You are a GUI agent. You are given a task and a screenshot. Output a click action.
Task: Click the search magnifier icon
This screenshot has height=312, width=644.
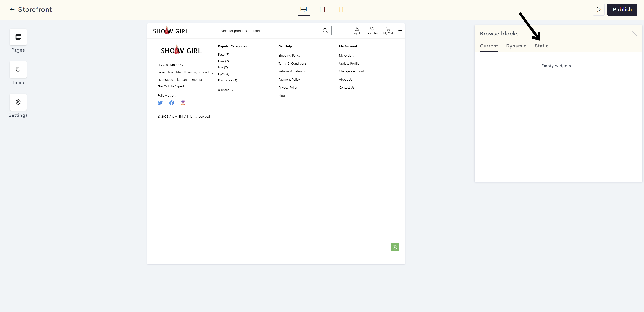coord(325,31)
